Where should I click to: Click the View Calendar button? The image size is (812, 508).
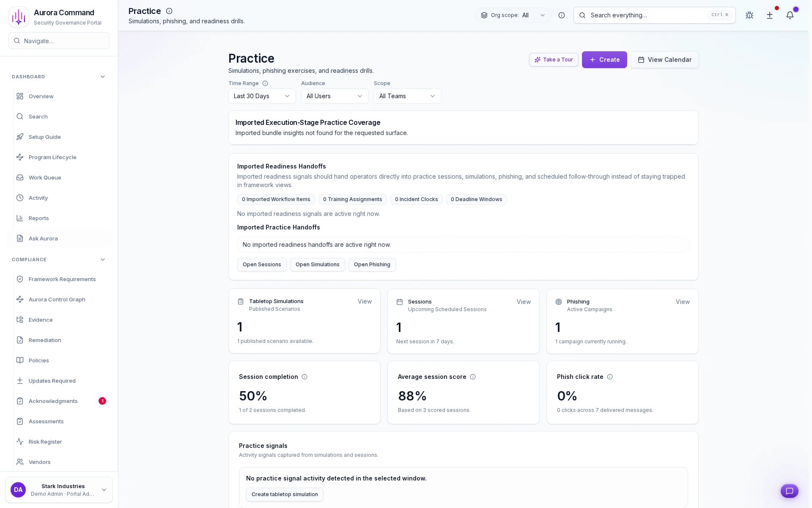click(664, 60)
